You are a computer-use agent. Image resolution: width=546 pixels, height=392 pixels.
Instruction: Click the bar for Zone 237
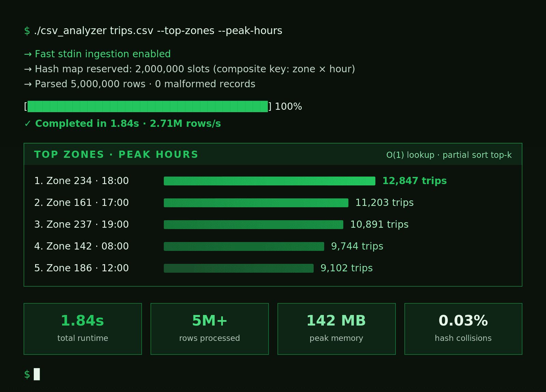(254, 225)
